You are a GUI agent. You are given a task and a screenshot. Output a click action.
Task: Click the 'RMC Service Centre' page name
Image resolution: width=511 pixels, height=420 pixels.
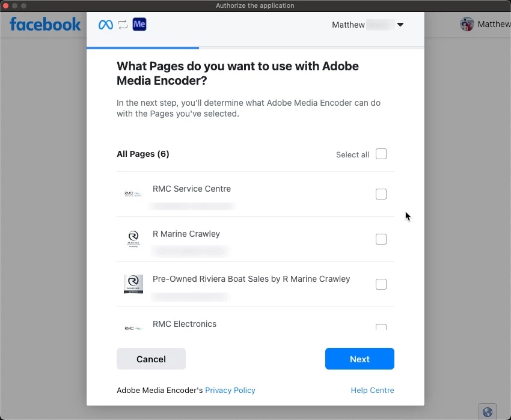(192, 189)
